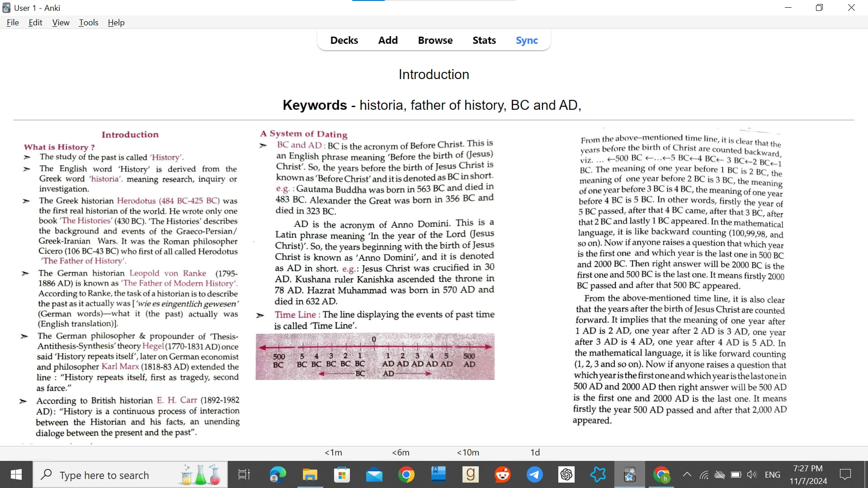Open Microsoft Store taskbar icon

pos(342,474)
